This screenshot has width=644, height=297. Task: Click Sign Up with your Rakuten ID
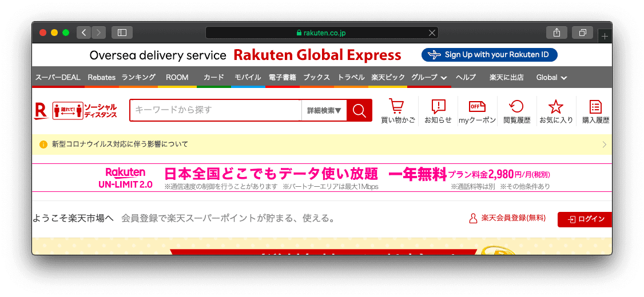[489, 55]
